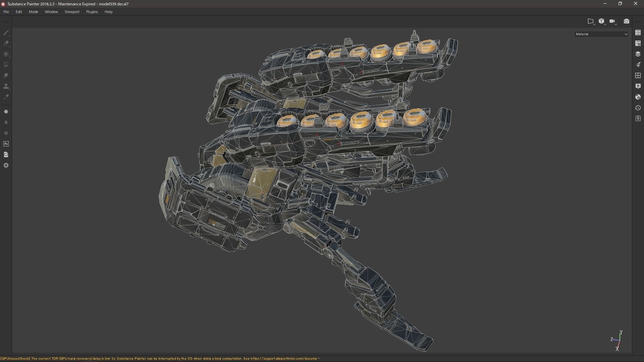Open the Edit menu
Image resolution: width=644 pixels, height=362 pixels.
pyautogui.click(x=19, y=12)
